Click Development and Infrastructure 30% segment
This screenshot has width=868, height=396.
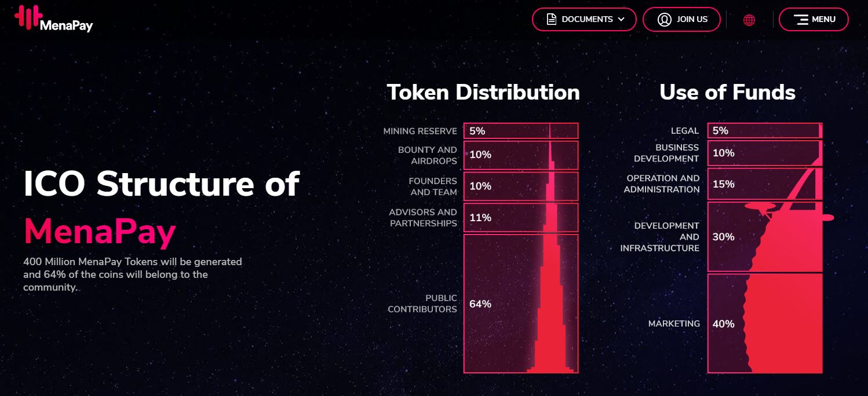tap(765, 237)
